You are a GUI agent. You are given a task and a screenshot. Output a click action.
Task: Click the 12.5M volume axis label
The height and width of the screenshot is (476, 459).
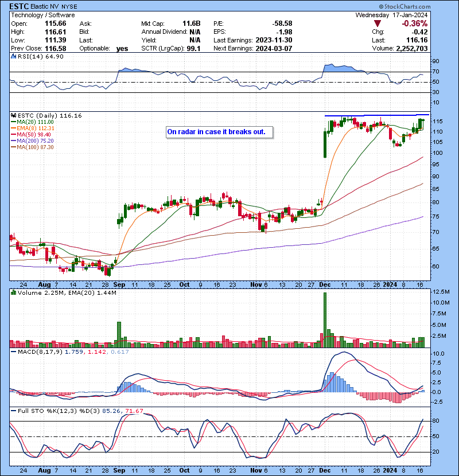pyautogui.click(x=441, y=291)
